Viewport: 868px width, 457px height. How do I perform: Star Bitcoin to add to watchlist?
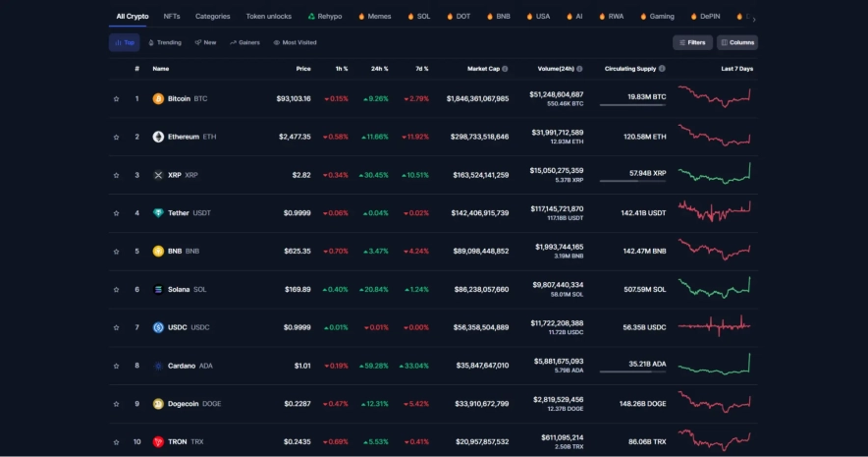pyautogui.click(x=116, y=98)
